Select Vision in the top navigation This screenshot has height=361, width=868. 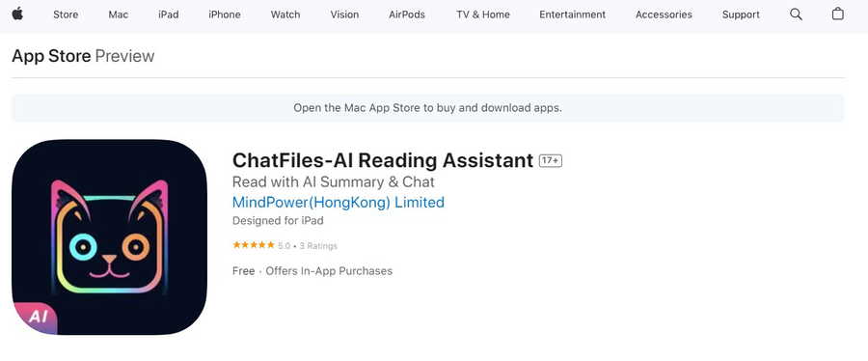[x=344, y=14]
